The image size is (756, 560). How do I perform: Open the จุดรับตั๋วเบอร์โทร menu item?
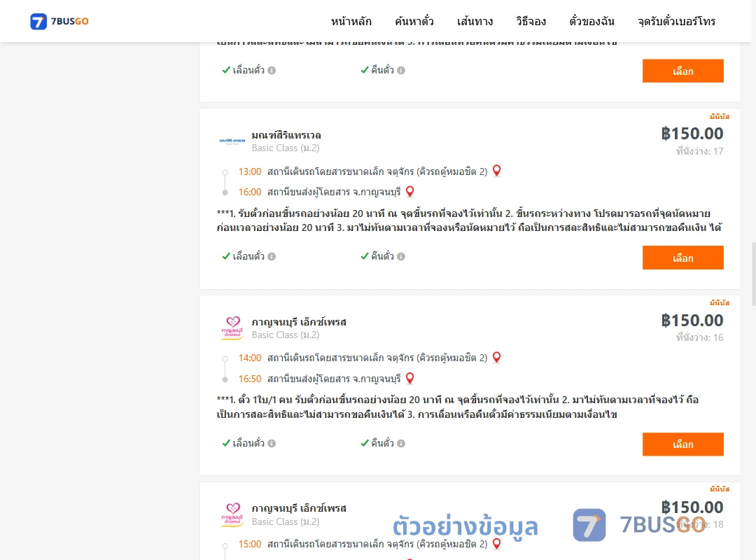click(x=676, y=21)
